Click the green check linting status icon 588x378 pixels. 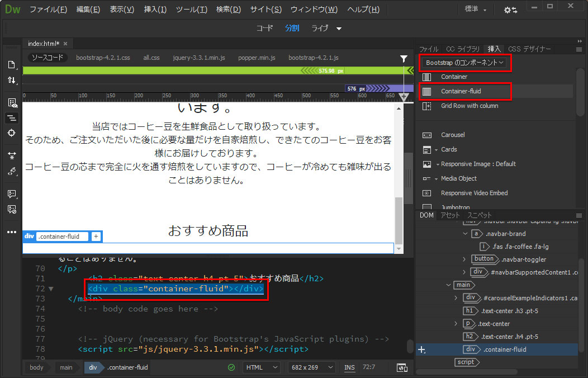pos(231,367)
